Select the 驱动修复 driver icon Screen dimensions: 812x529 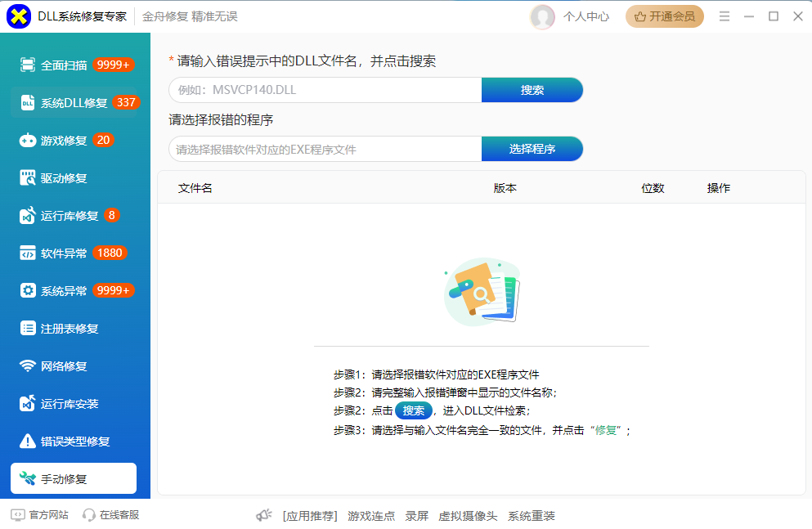coord(28,178)
